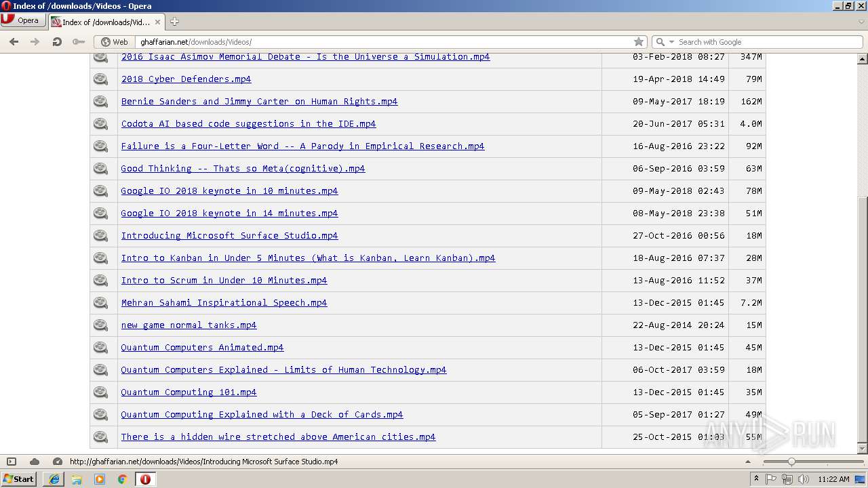The height and width of the screenshot is (488, 868).
Task: Go back with the back arrow
Action: [14, 42]
